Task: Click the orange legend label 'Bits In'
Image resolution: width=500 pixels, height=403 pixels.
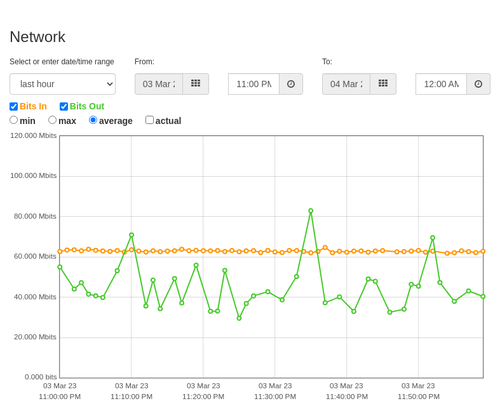Action: click(x=33, y=106)
